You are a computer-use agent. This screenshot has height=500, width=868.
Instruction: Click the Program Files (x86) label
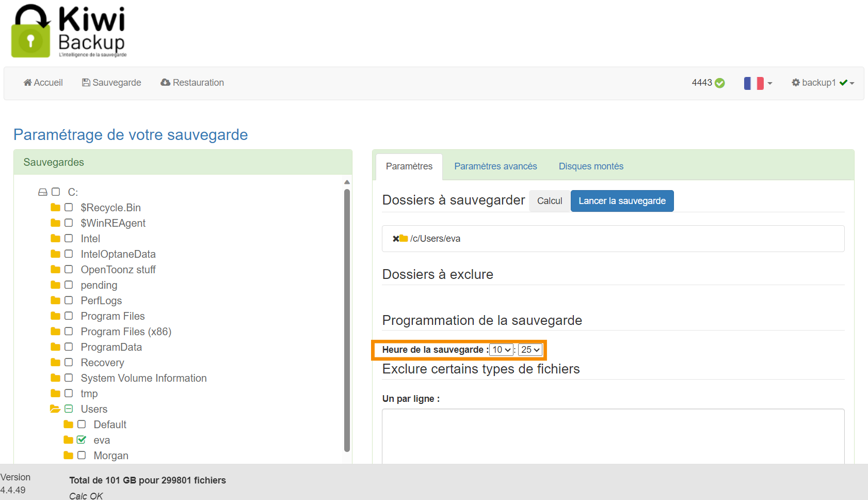coord(126,332)
